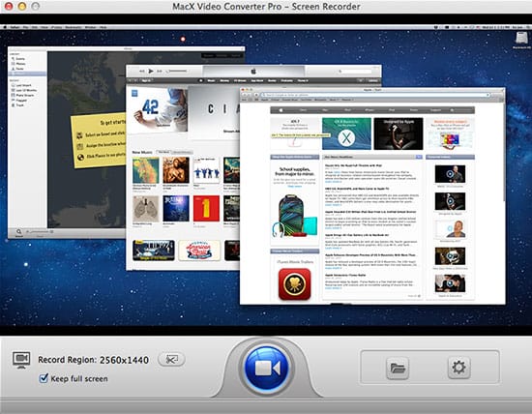Click the colorful iPad promo tile
Screen dimensions: 532x414
[450, 133]
